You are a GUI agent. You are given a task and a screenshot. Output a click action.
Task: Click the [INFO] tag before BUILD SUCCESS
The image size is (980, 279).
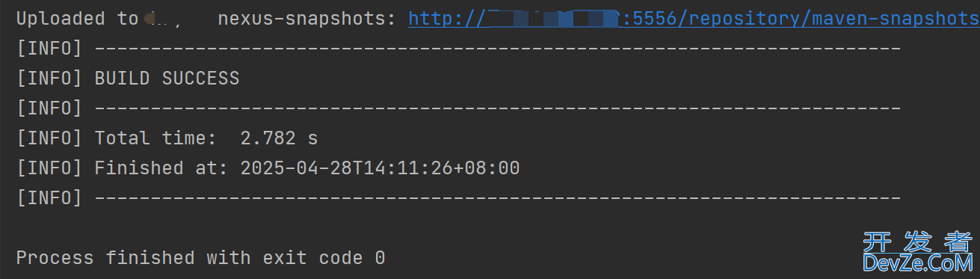(49, 79)
